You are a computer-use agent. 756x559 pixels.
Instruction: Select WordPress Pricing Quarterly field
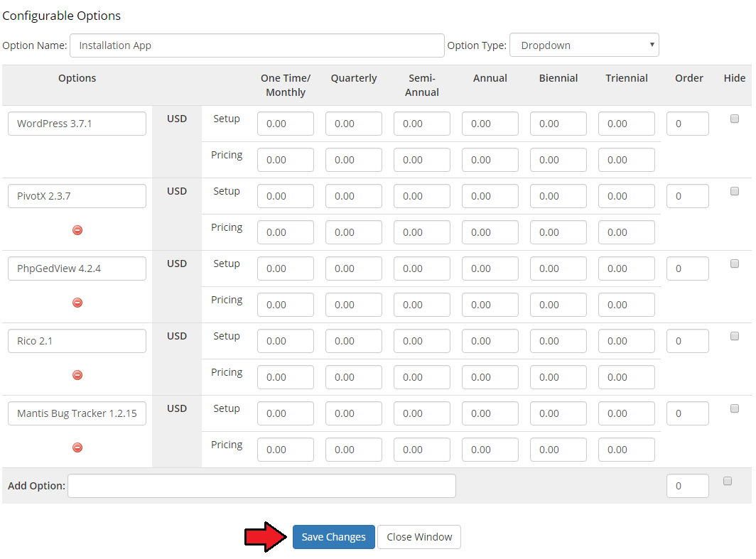tap(354, 160)
